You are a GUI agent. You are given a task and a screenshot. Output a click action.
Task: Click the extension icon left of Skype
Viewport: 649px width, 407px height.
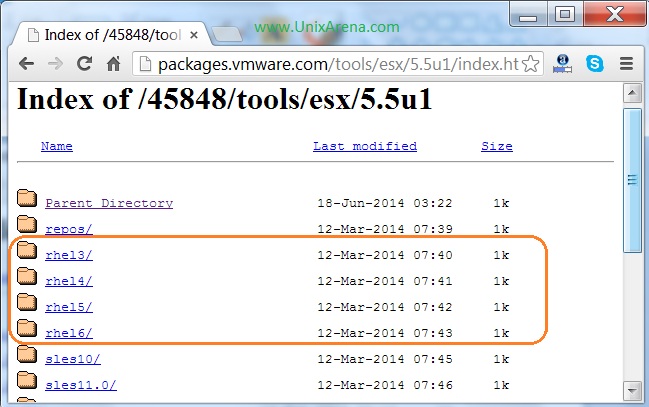click(562, 63)
